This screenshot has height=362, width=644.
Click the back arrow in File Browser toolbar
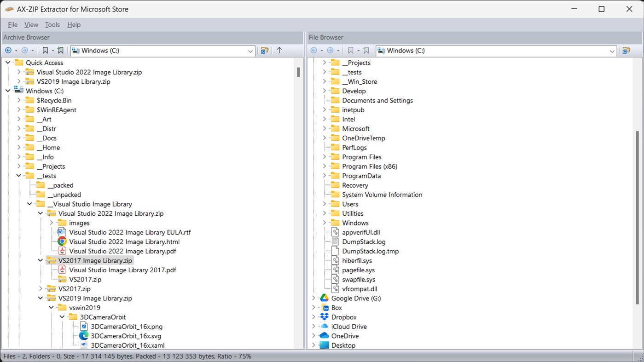coord(315,51)
